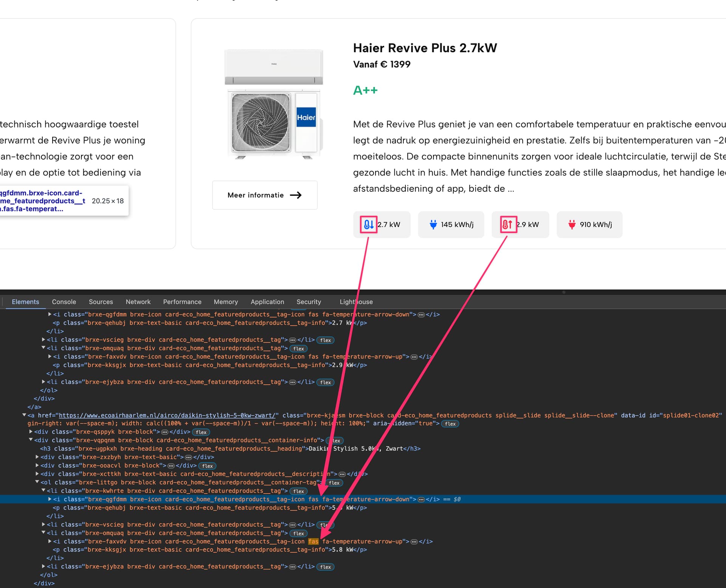Click the flex badge next to brxe-kwhrte li
This screenshot has height=588, width=726.
[298, 491]
